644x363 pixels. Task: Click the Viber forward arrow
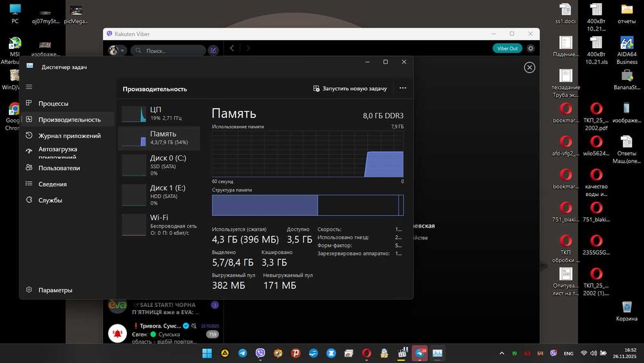click(248, 48)
